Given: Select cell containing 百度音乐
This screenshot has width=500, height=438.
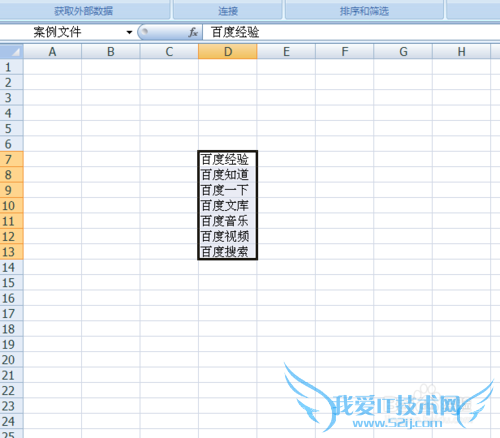Looking at the screenshot, I should coord(228,221).
